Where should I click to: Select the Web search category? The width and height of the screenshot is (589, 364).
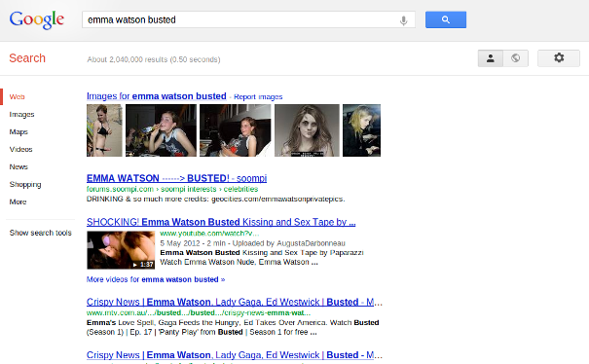(17, 97)
